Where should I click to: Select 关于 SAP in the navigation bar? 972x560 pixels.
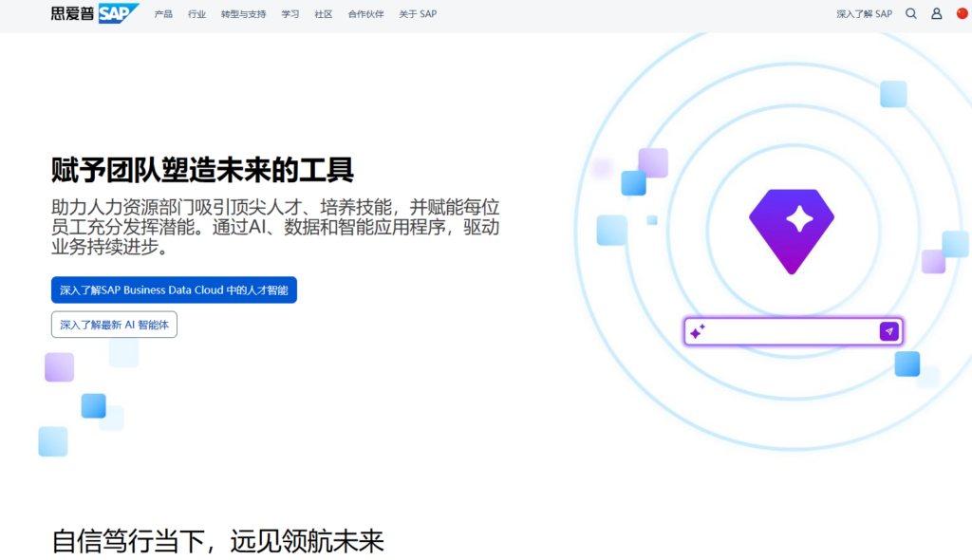coord(418,14)
